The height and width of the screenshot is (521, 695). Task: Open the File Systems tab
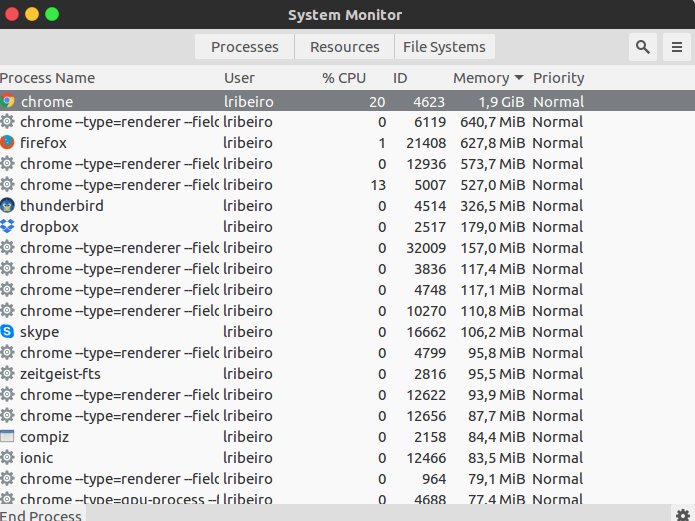pos(444,47)
